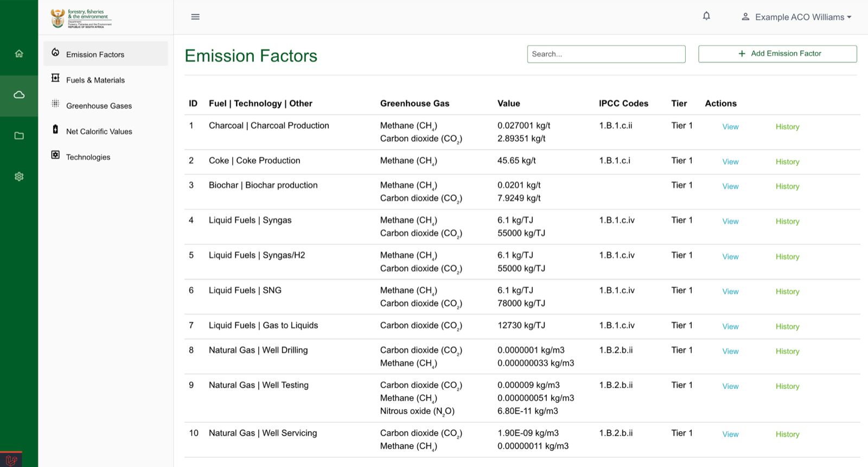Open History for Liquid Fuels Syngas
The width and height of the screenshot is (868, 467).
click(x=787, y=222)
